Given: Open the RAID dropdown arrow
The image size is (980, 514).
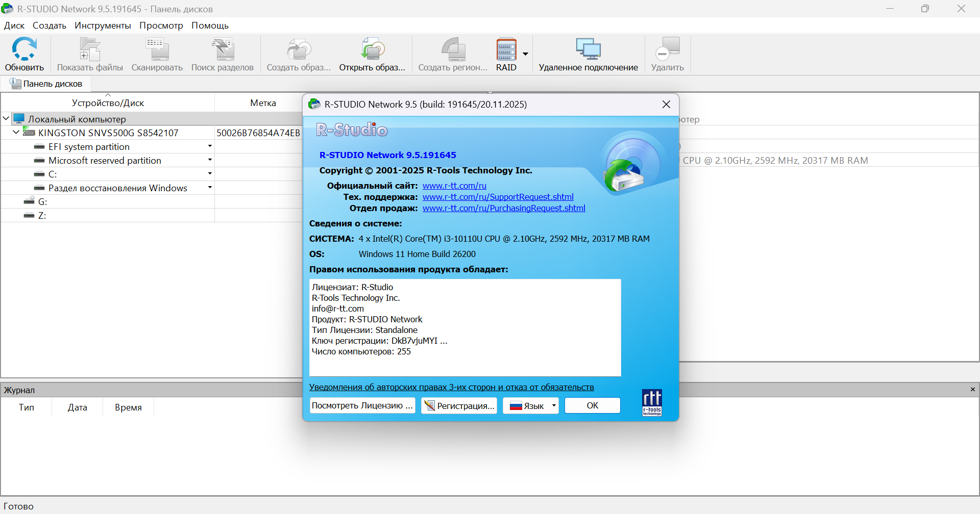Looking at the screenshot, I should pos(525,54).
